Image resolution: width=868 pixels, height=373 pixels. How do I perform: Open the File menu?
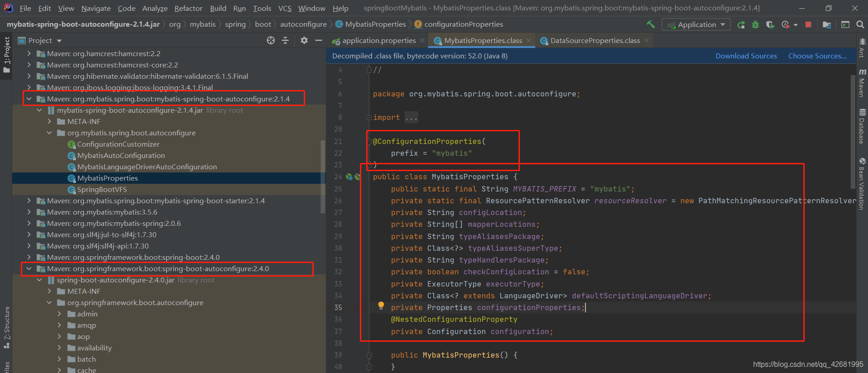tap(25, 8)
